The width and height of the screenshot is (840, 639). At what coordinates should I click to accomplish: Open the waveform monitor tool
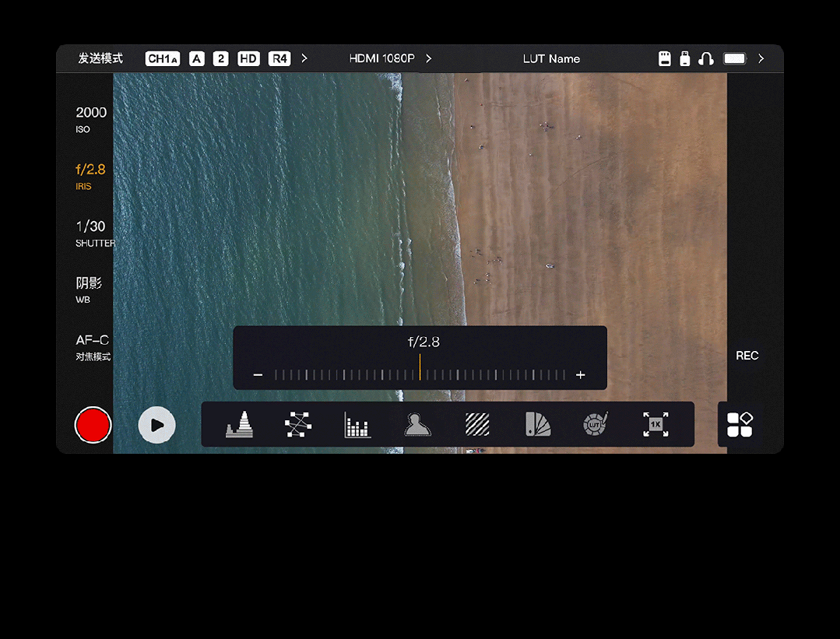(x=239, y=424)
